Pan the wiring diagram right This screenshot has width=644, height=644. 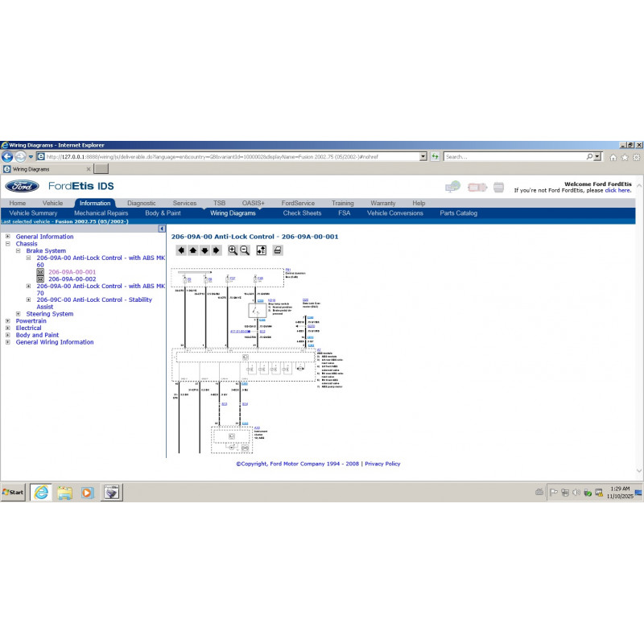(216, 250)
